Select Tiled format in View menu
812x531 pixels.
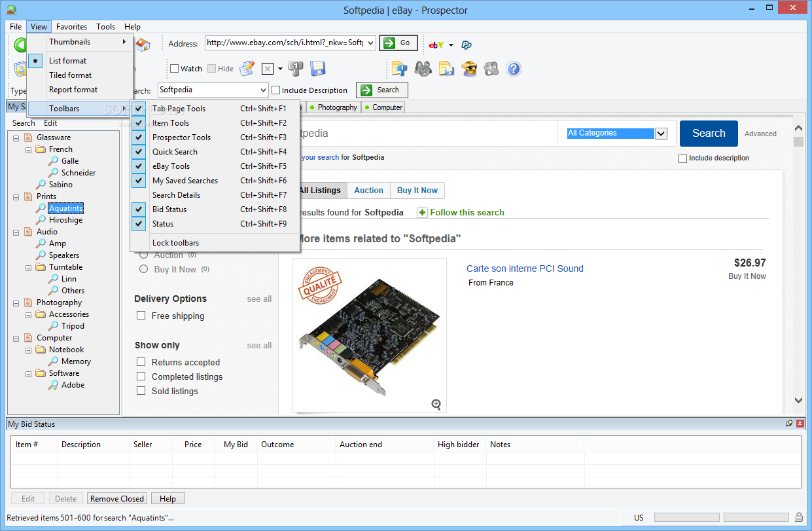[81, 75]
